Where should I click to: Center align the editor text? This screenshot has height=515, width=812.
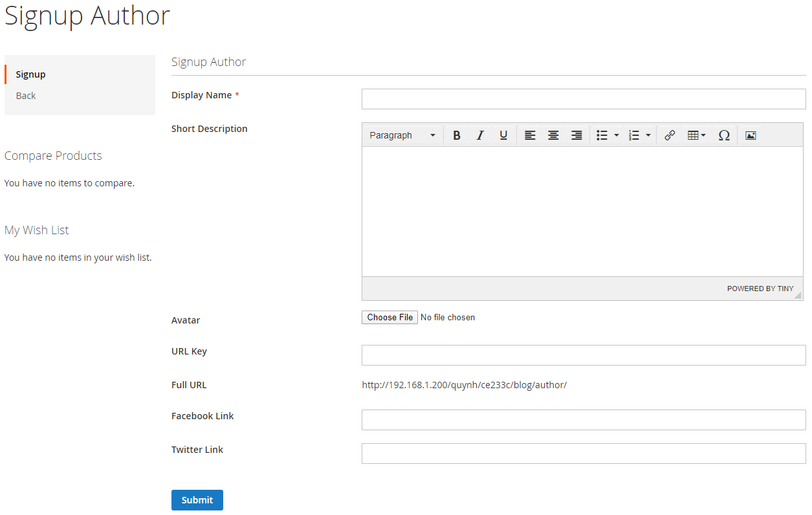tap(553, 135)
